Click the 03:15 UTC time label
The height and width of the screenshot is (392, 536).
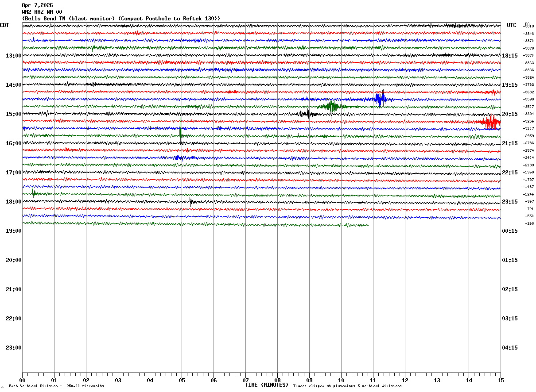click(x=510, y=319)
